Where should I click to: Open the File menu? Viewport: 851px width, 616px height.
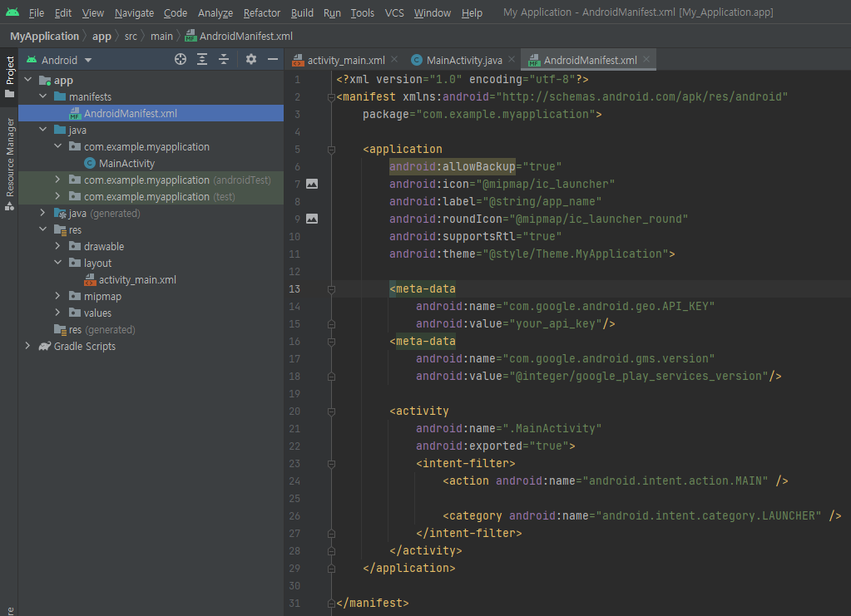point(37,12)
